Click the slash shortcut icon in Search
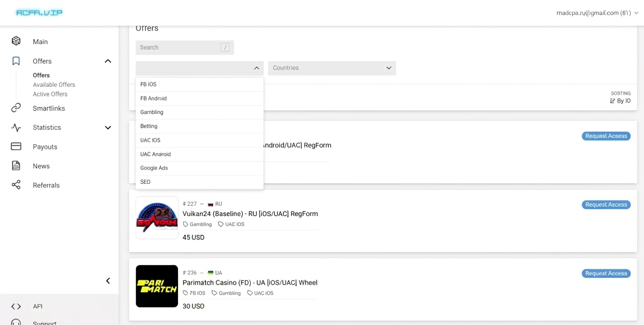Screen dimensions: 644x325 click(225, 47)
